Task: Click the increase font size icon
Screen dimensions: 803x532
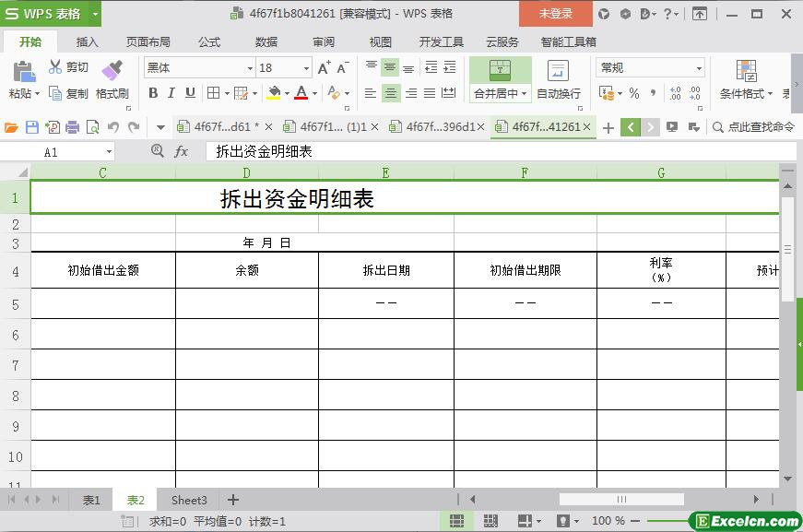Action: tap(324, 68)
